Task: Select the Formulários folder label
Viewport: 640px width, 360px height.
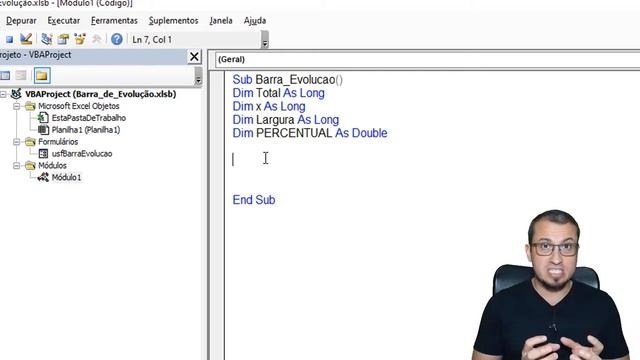Action: pyautogui.click(x=58, y=142)
